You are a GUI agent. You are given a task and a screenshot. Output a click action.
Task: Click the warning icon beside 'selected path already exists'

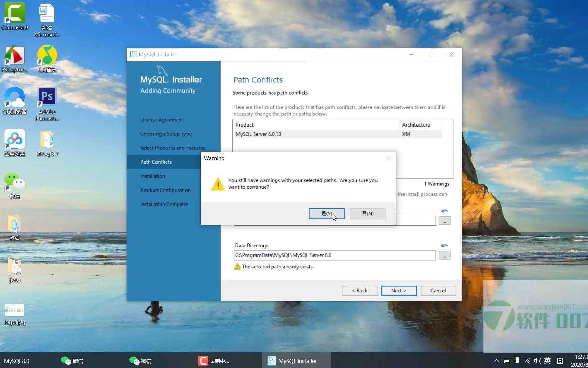[x=237, y=266]
